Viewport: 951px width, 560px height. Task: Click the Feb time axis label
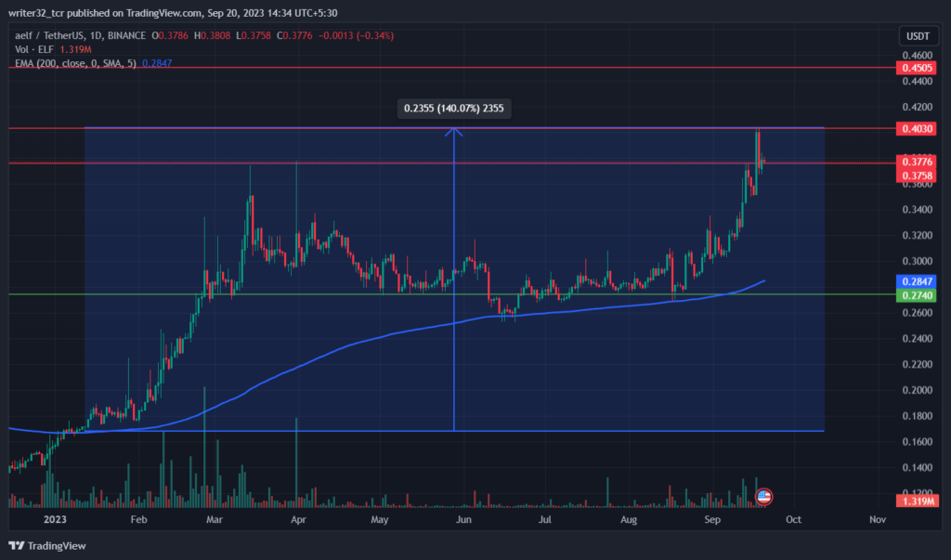pos(139,519)
